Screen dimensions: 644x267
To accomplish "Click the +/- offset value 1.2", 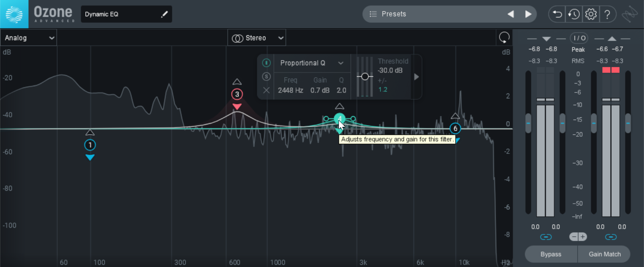I will (x=383, y=90).
